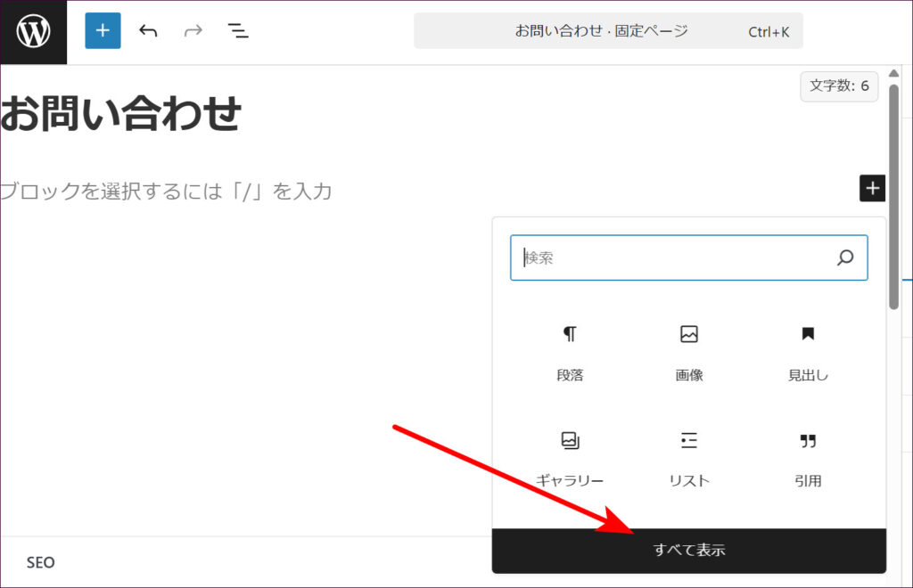The image size is (913, 588).
Task: Click the undo arrow icon
Action: pyautogui.click(x=148, y=31)
